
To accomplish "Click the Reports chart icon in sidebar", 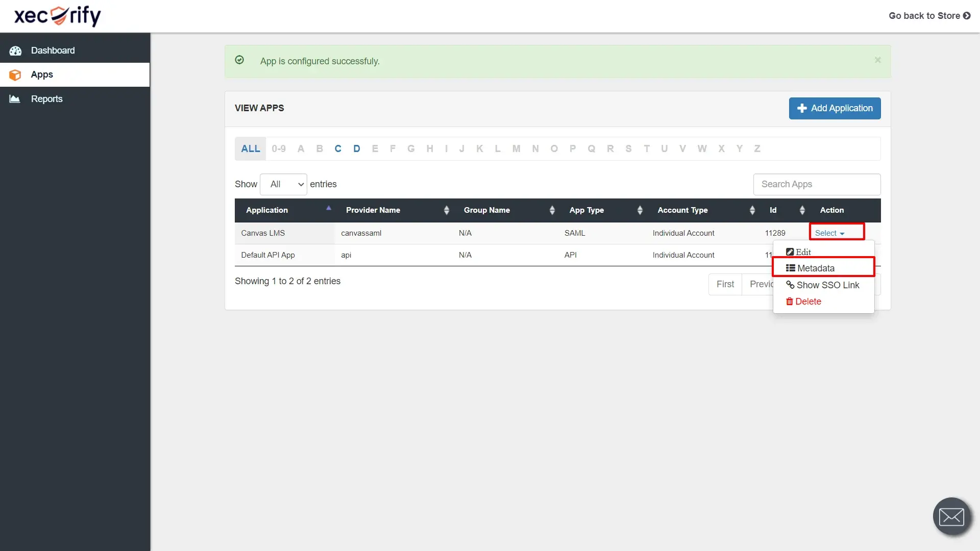I will point(15,99).
